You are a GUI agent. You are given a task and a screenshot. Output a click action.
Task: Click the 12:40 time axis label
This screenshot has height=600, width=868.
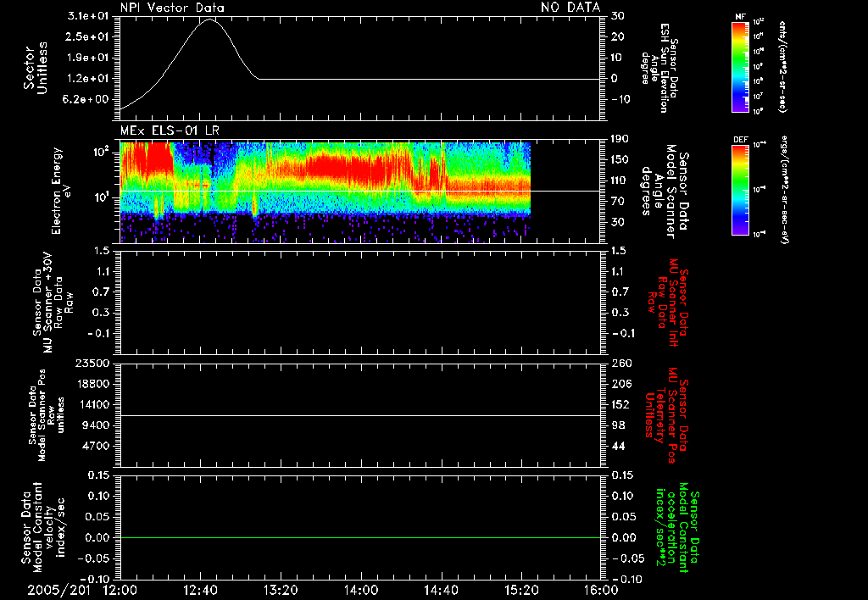point(200,590)
